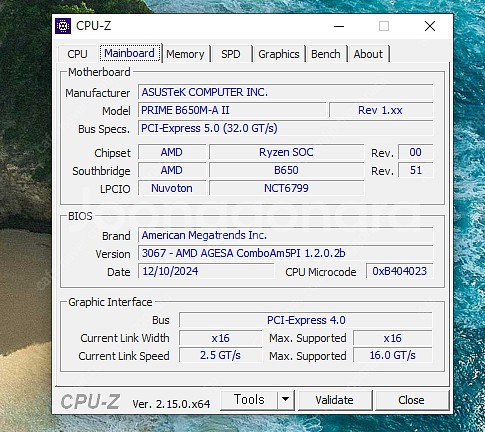Click the Validate button

334,400
